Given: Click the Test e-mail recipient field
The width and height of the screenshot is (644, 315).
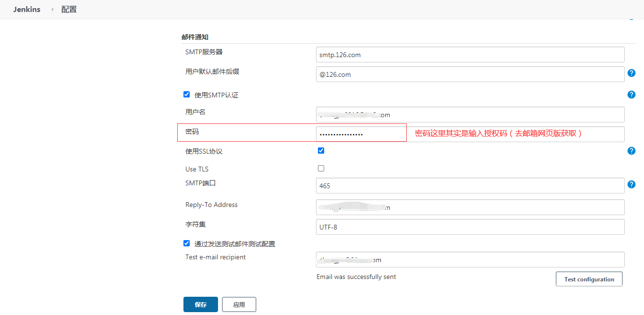Looking at the screenshot, I should click(470, 259).
